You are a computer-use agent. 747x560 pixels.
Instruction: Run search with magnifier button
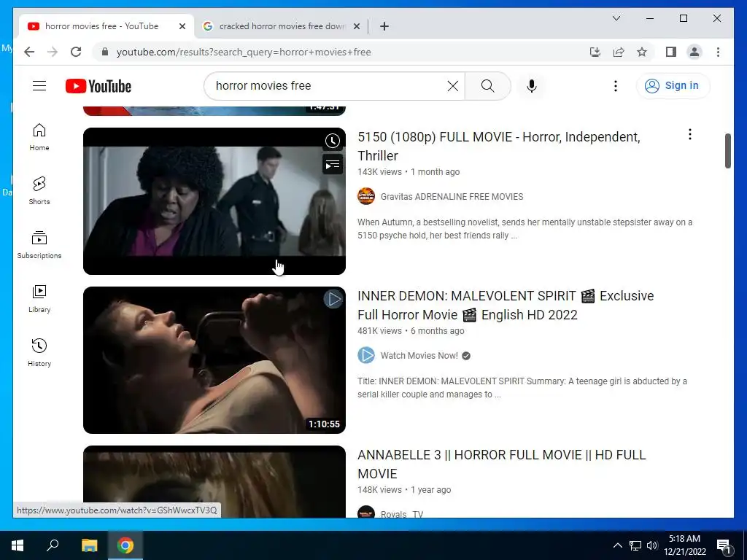click(x=487, y=86)
